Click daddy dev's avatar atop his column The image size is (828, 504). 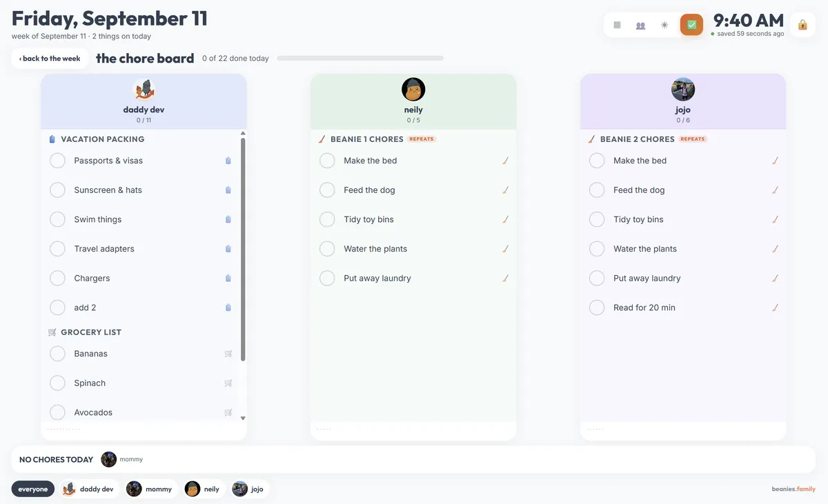tap(144, 90)
